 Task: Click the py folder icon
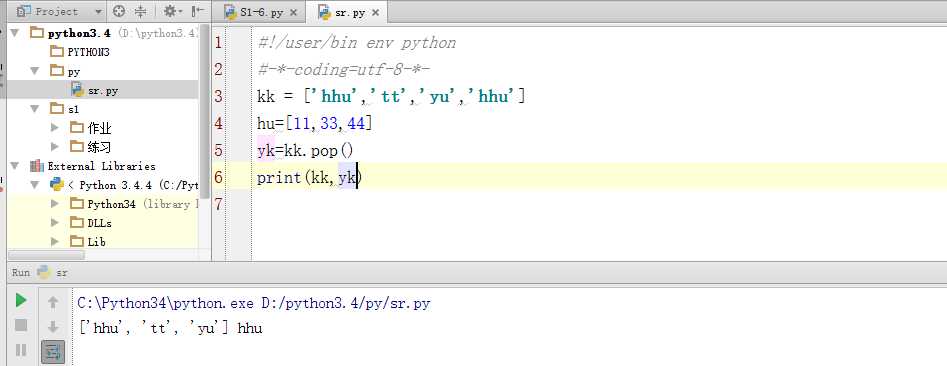[56, 71]
